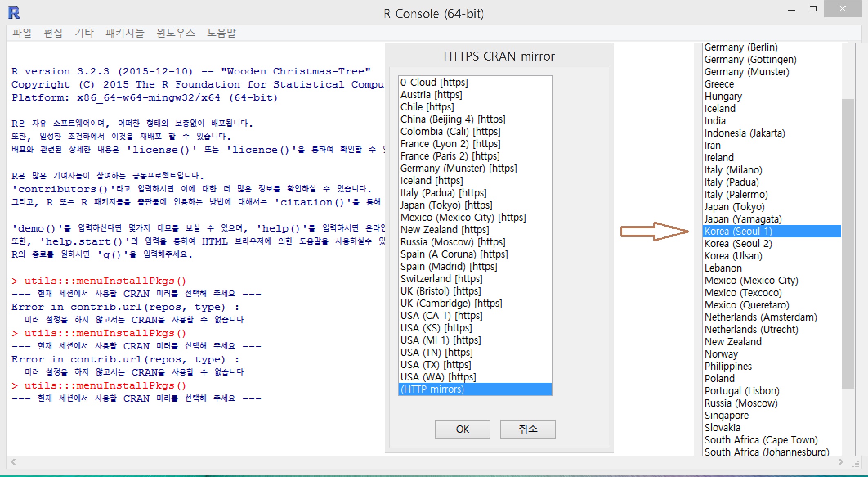Image resolution: width=868 pixels, height=477 pixels.
Task: Select Ireland in right list
Action: tap(772, 157)
